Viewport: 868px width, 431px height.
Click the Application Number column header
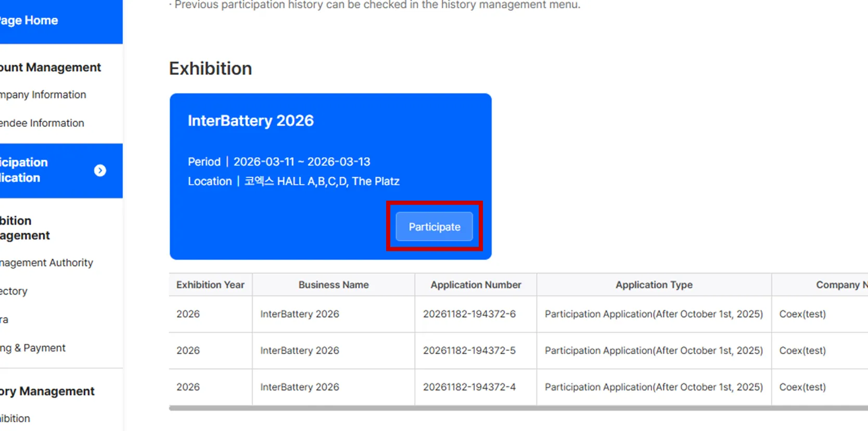476,285
